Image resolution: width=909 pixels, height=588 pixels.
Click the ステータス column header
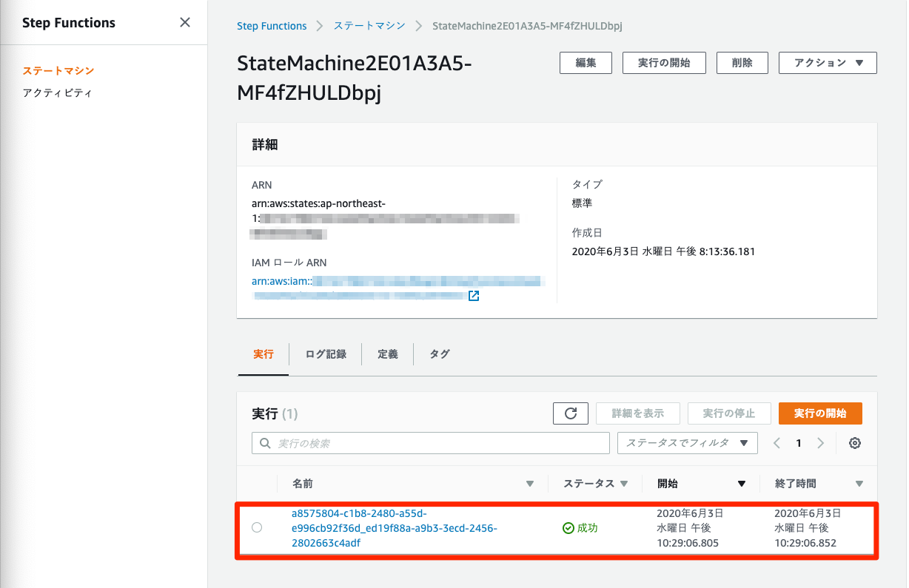pyautogui.click(x=589, y=484)
